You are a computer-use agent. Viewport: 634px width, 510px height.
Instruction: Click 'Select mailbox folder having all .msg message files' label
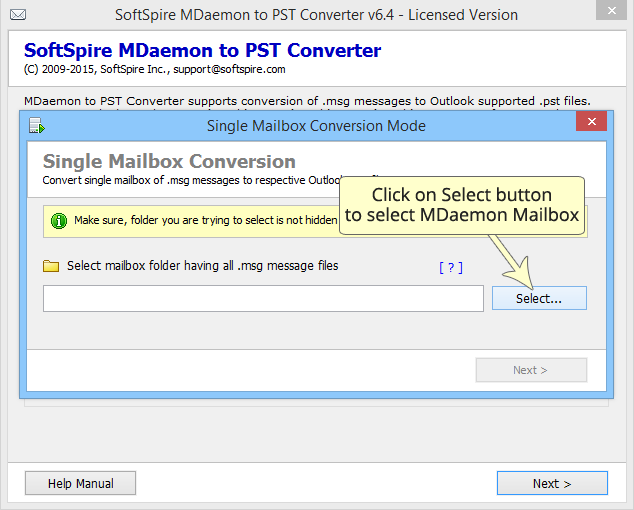203,266
